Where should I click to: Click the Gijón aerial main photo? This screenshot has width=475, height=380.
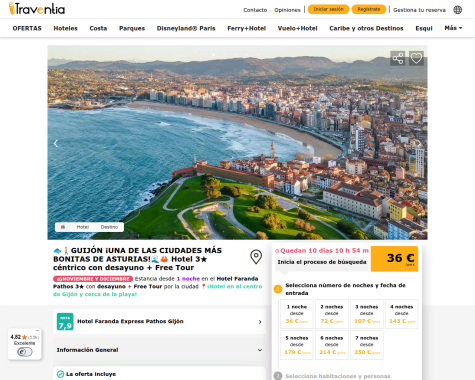[x=237, y=143]
